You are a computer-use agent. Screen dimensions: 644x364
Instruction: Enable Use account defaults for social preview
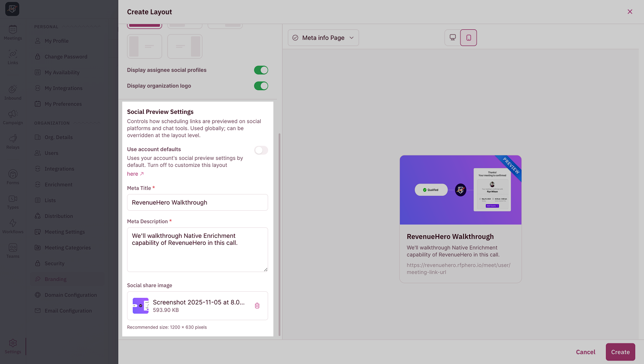[261, 150]
